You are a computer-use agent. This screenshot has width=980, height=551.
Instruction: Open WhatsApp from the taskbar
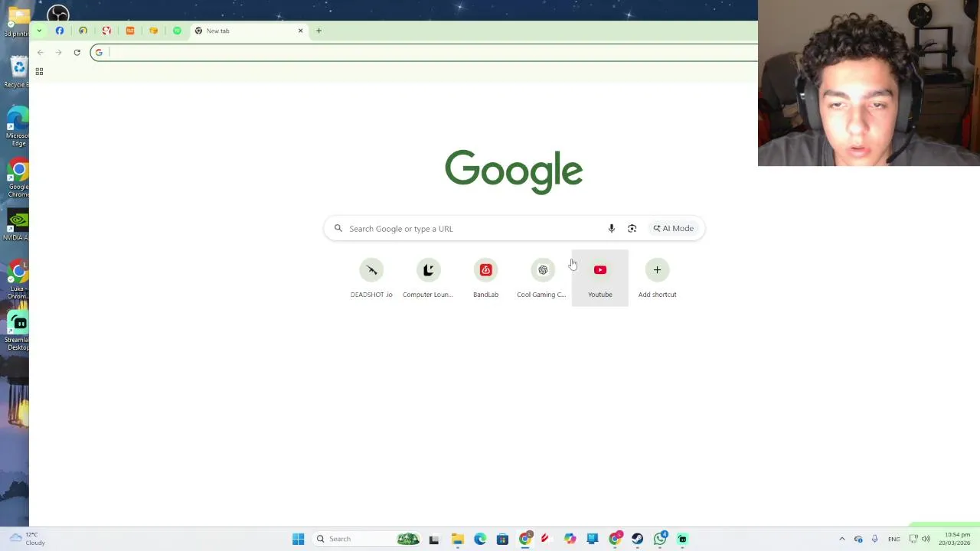click(x=660, y=539)
